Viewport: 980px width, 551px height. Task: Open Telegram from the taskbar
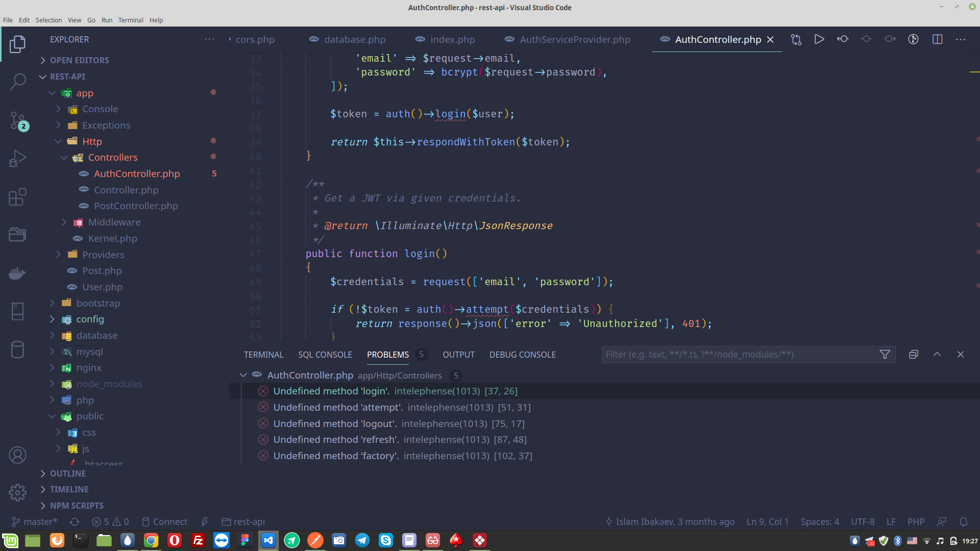tap(362, 540)
